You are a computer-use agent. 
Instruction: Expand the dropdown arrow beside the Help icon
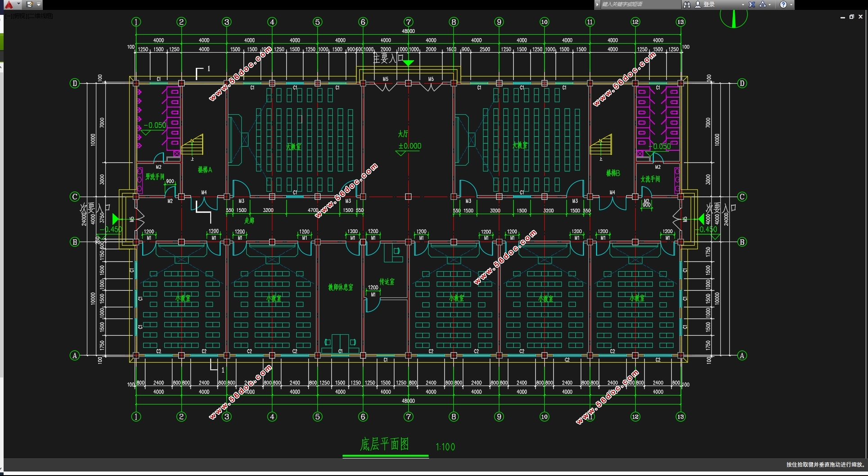pyautogui.click(x=791, y=4)
